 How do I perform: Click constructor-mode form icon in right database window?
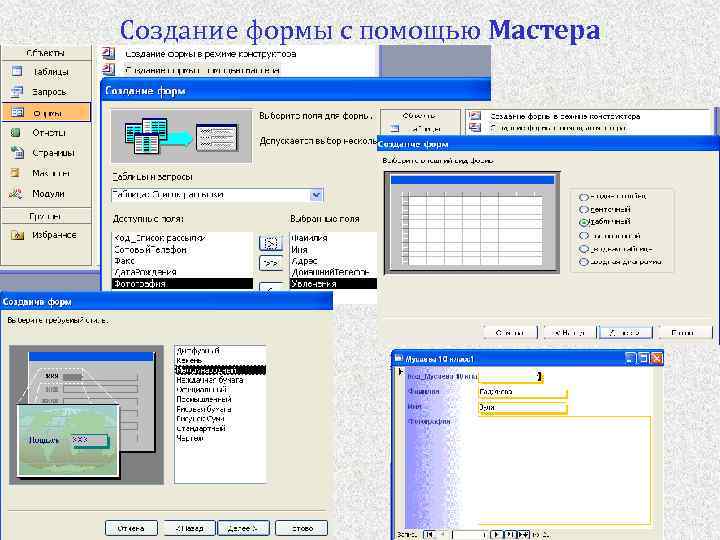pos(475,116)
